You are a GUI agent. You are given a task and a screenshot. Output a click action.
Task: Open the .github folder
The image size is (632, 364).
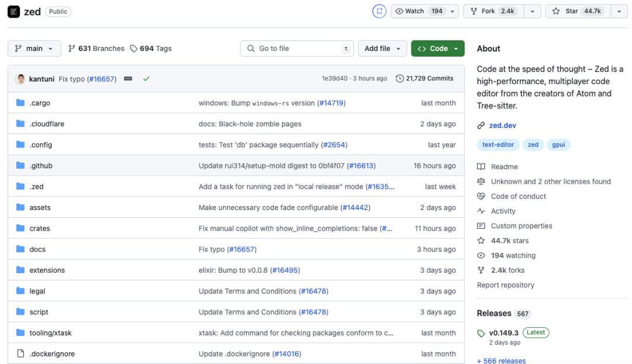[x=41, y=166]
